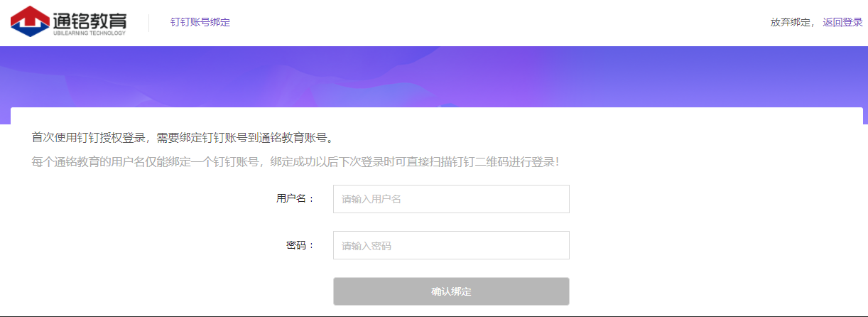Click the gray 每个通铭教育的用户名 hint line
This screenshot has width=868, height=317.
295,162
